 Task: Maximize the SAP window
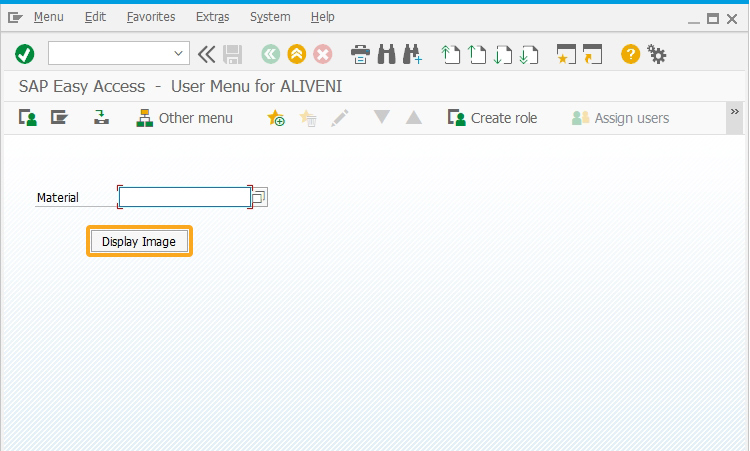[x=713, y=19]
